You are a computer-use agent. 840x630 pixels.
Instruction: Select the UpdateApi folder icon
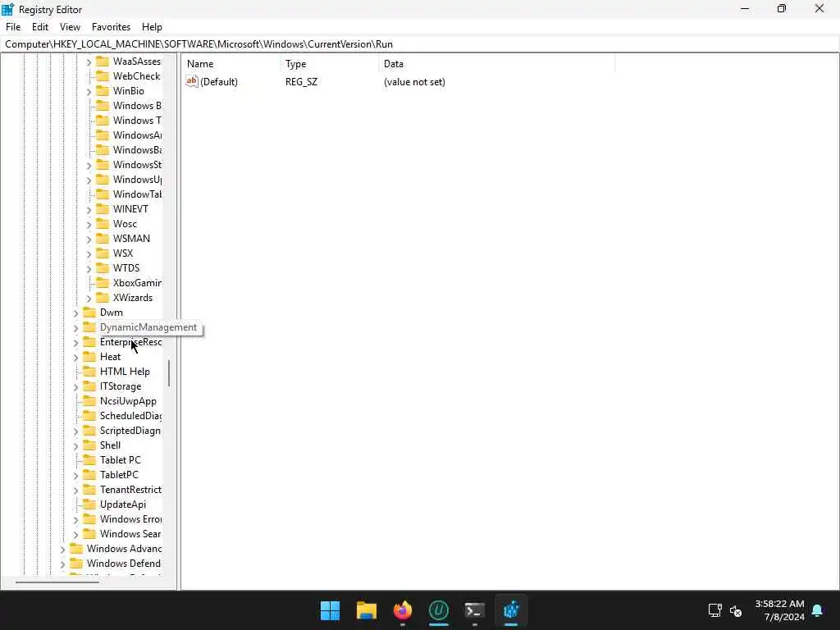click(89, 504)
